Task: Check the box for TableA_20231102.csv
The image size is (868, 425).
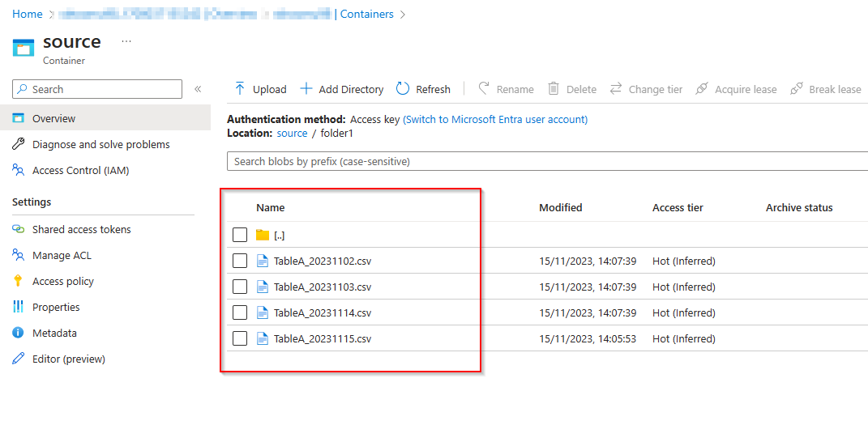Action: 240,261
